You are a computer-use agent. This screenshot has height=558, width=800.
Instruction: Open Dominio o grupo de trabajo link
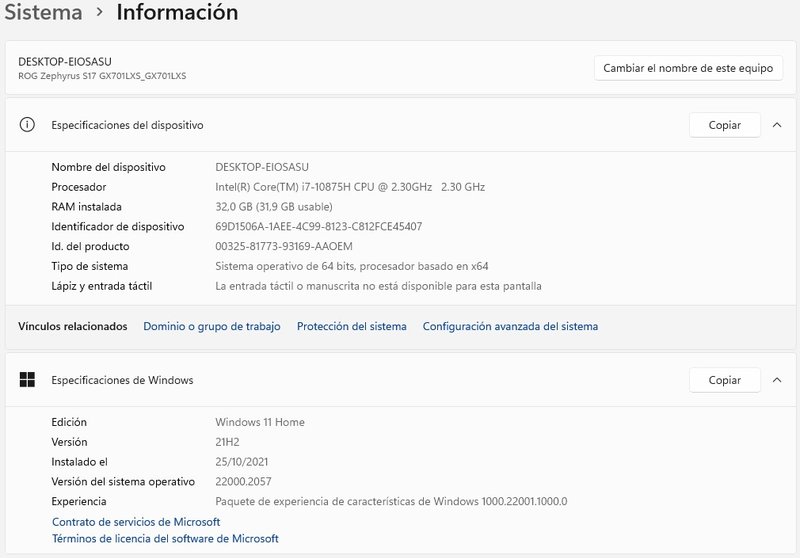(212, 326)
